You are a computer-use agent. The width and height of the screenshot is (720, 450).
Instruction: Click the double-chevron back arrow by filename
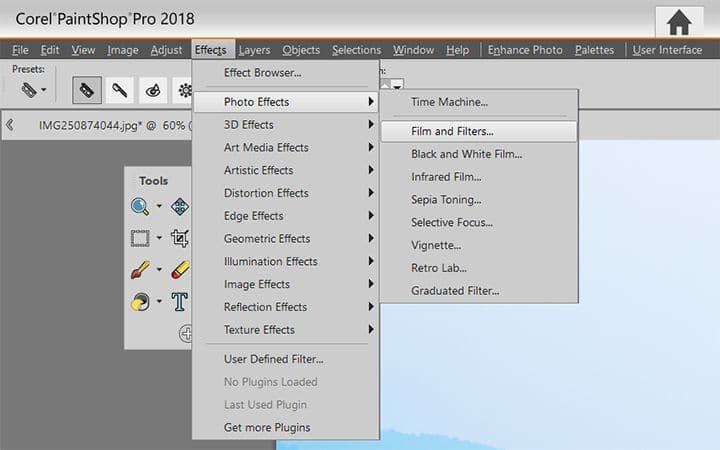coord(10,125)
